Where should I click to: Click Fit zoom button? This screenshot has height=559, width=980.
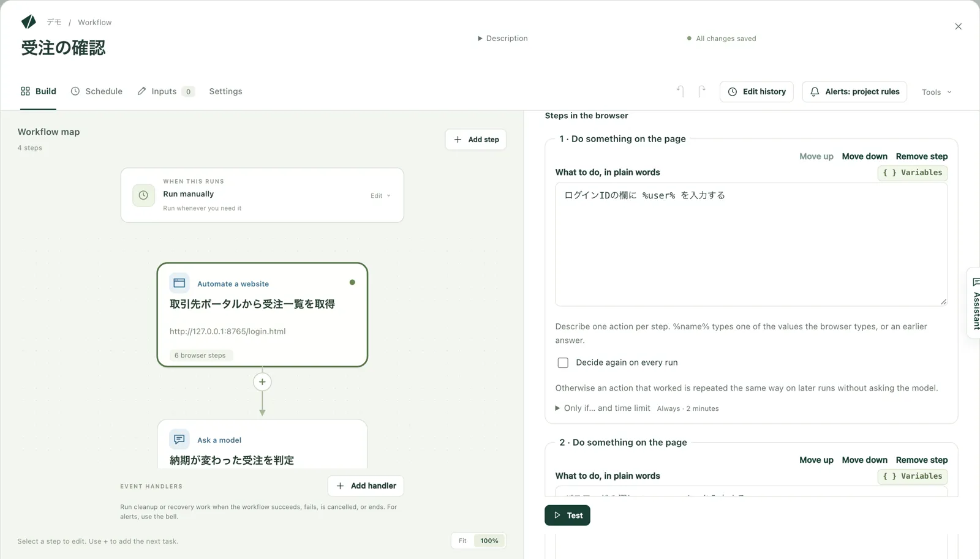pyautogui.click(x=462, y=541)
